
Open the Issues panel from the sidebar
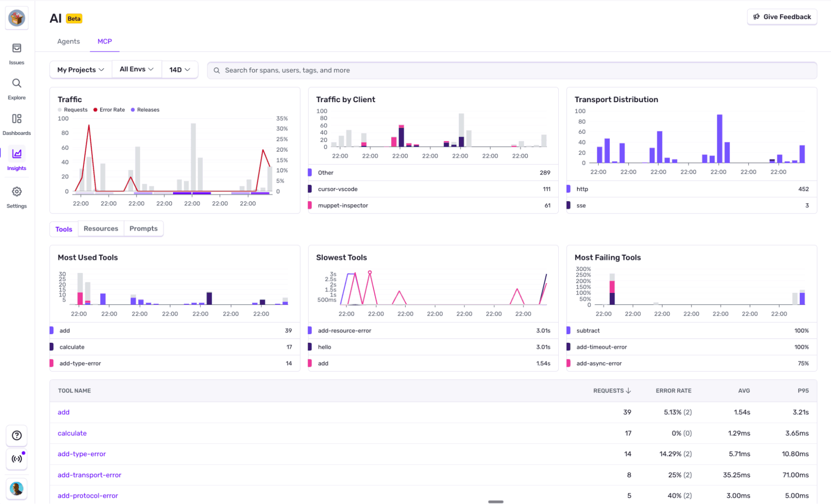pos(16,52)
